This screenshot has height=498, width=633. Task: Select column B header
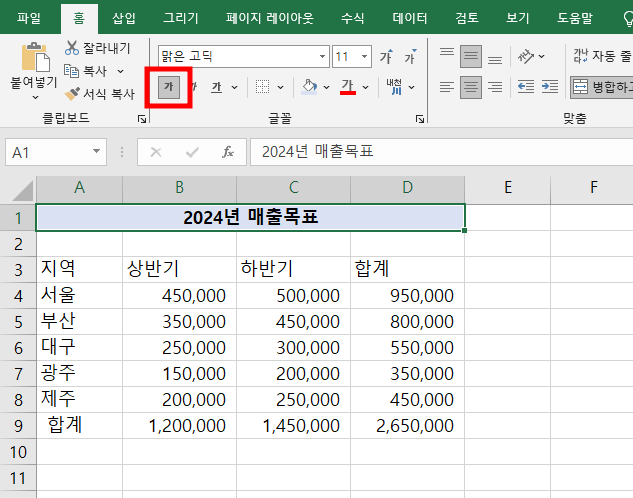tap(180, 188)
